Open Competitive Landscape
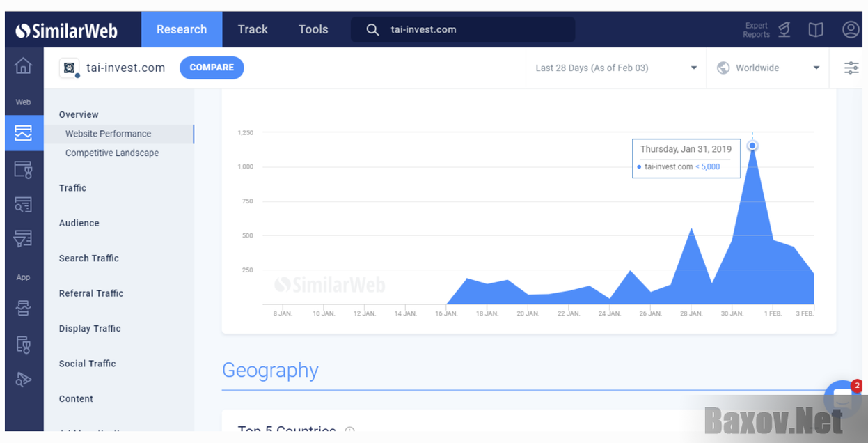 pos(112,153)
